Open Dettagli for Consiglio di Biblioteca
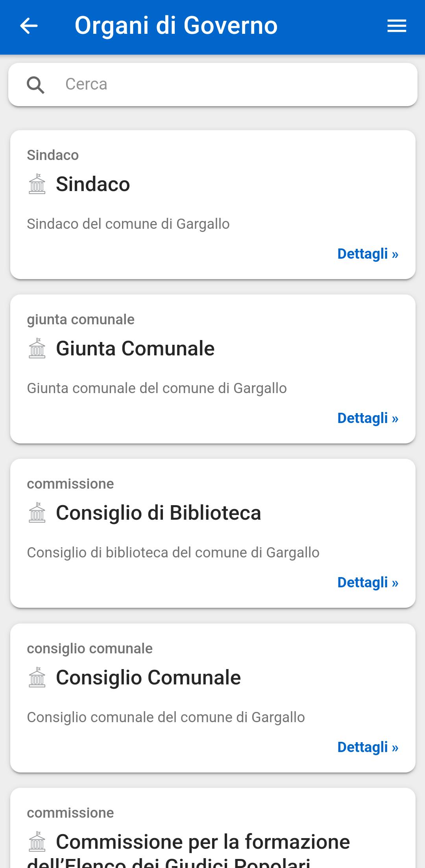This screenshot has height=868, width=425. tap(368, 583)
